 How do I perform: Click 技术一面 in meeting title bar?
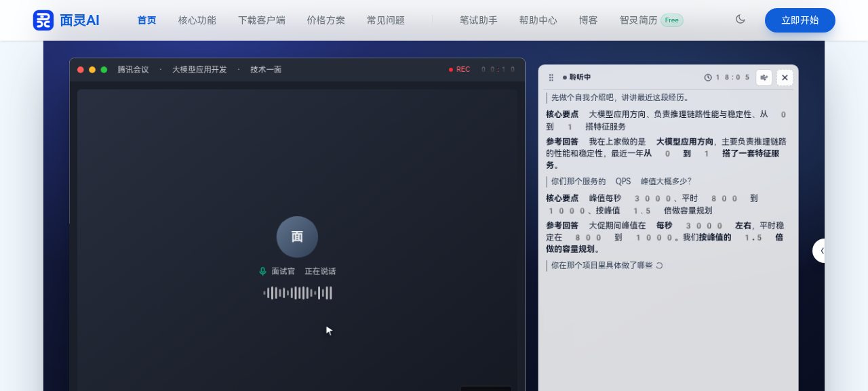click(x=266, y=70)
